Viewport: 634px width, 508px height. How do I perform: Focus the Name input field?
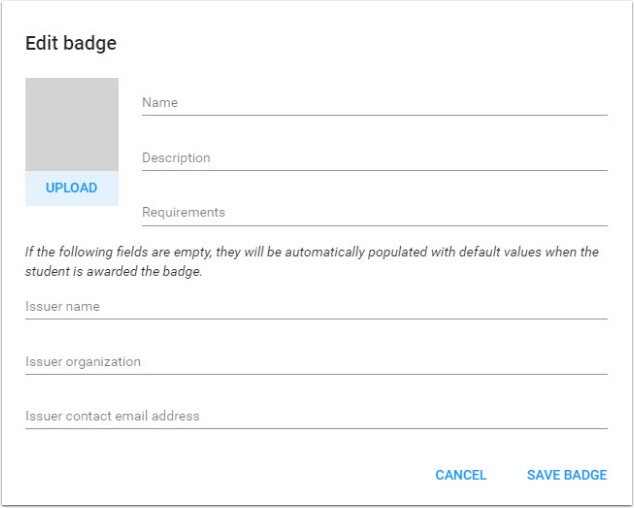374,102
